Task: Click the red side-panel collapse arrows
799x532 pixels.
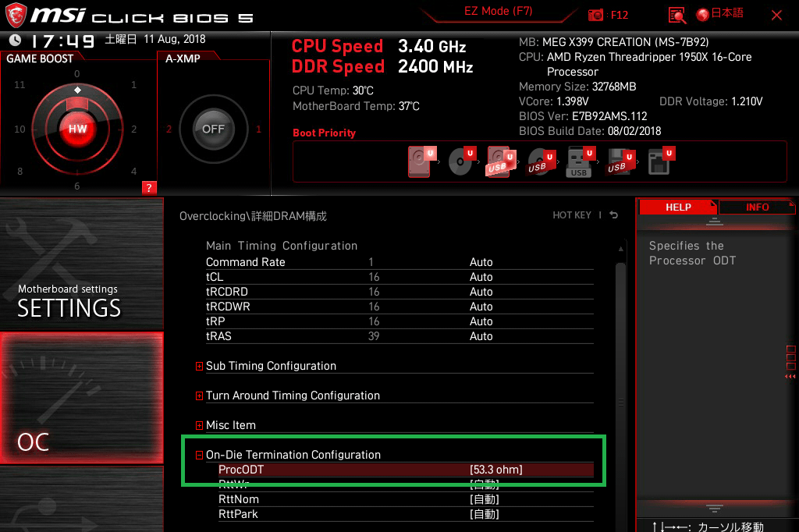Action: click(x=790, y=377)
